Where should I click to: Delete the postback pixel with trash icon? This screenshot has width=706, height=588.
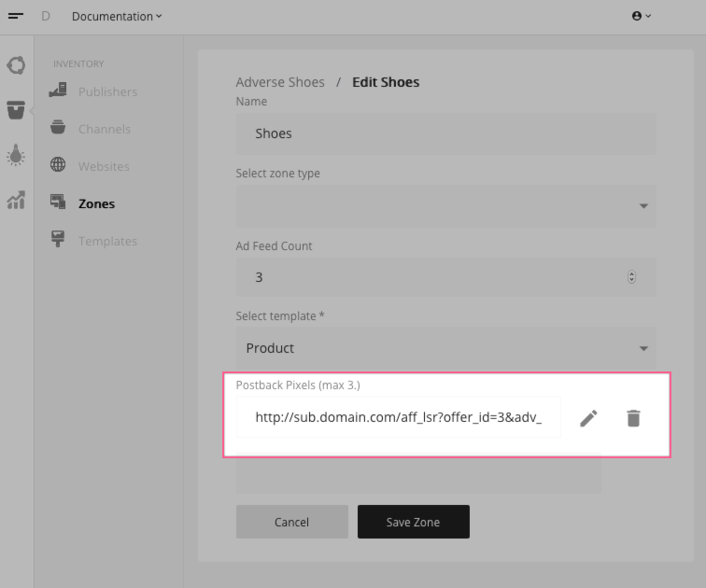pos(633,418)
